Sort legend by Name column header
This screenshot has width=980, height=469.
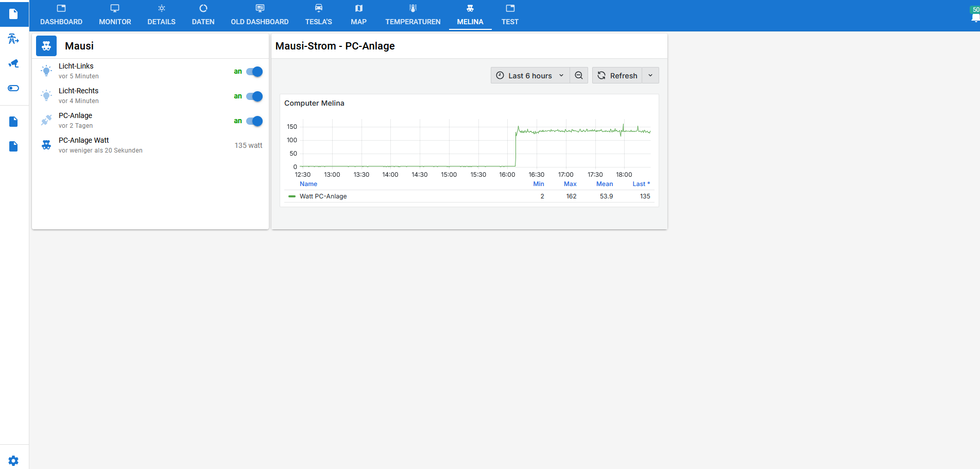point(308,184)
